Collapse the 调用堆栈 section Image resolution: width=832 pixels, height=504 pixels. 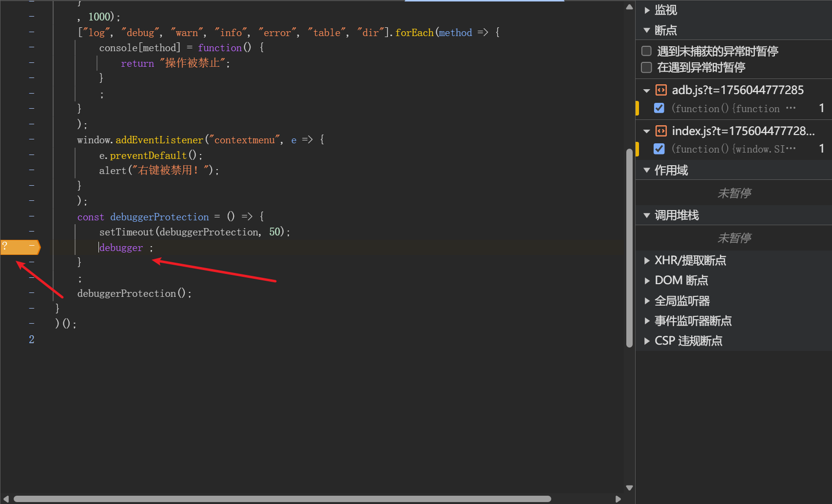coord(647,215)
